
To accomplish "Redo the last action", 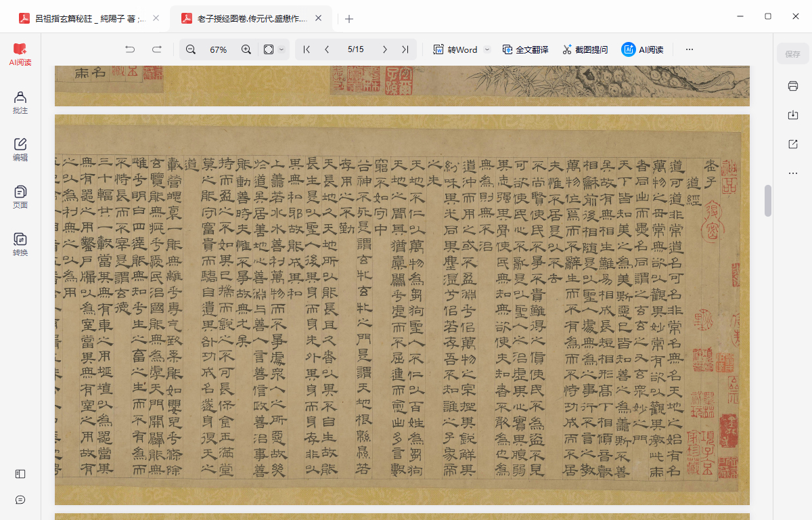I will [x=157, y=49].
